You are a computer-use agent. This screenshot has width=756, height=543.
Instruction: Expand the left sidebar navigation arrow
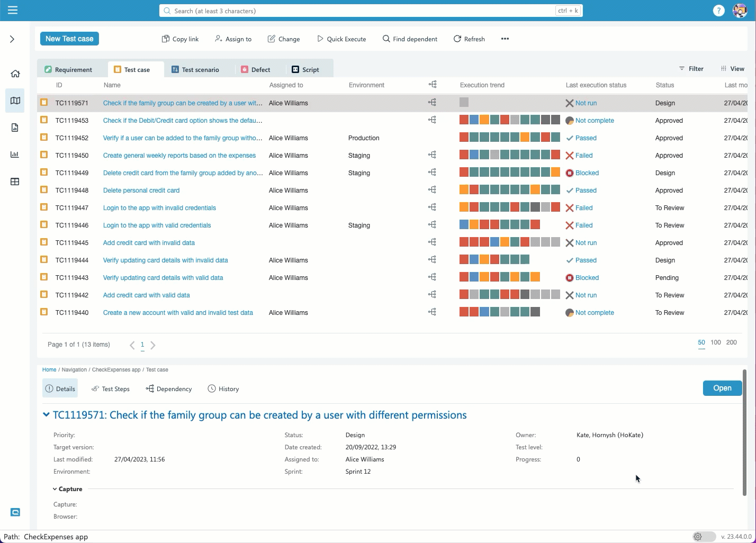coord(12,39)
